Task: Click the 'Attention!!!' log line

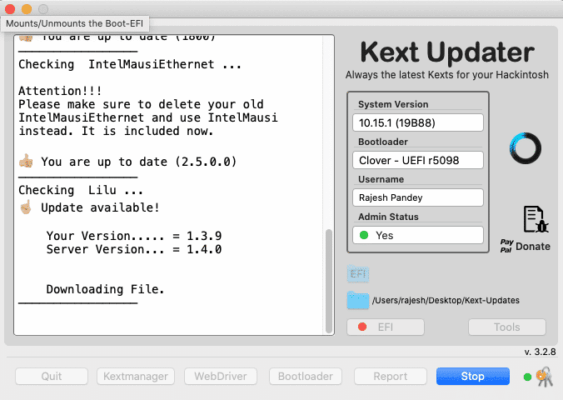Action: [60, 90]
